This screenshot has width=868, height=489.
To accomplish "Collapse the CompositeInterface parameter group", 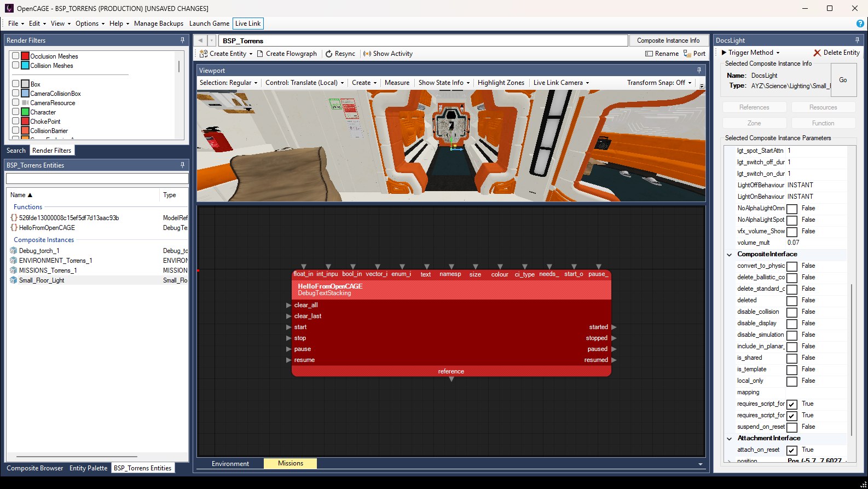I will (729, 255).
